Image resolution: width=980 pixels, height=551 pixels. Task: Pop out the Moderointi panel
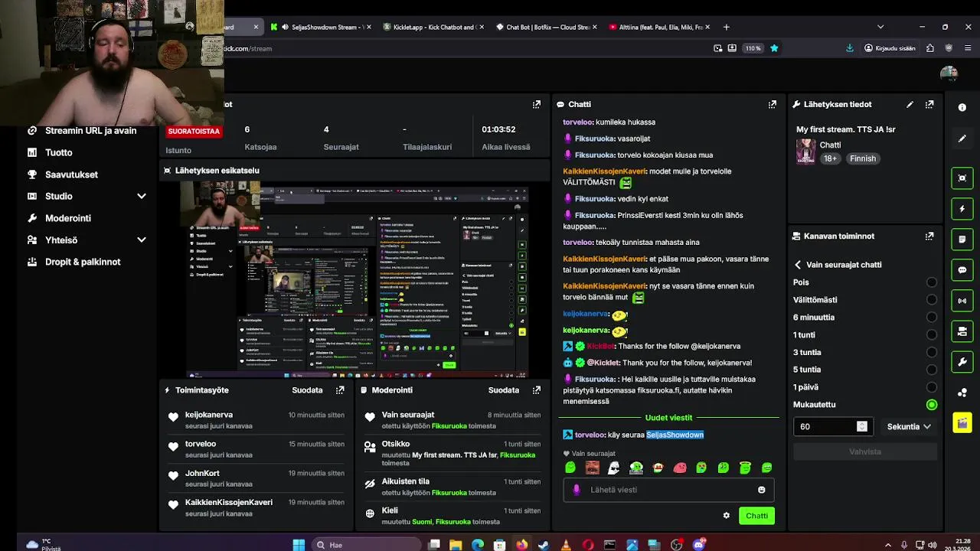[x=537, y=390]
